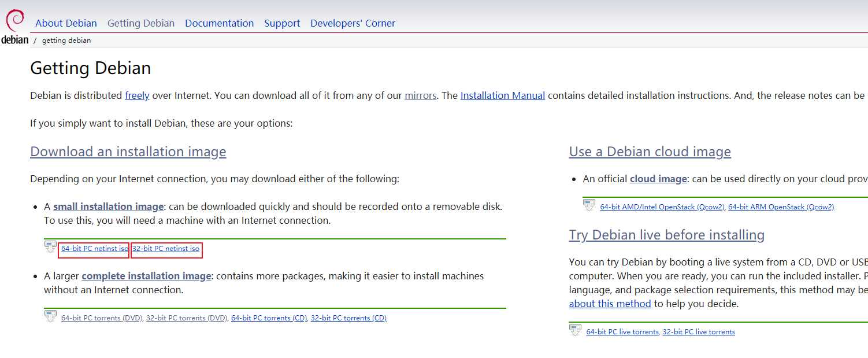Open the Support navigation item

click(x=282, y=23)
